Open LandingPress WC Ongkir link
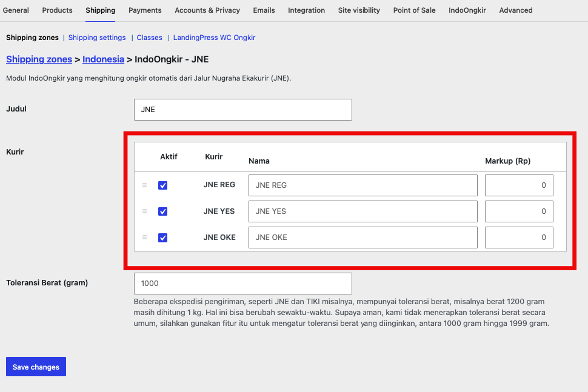Screen dimensions: 588x392 214,38
